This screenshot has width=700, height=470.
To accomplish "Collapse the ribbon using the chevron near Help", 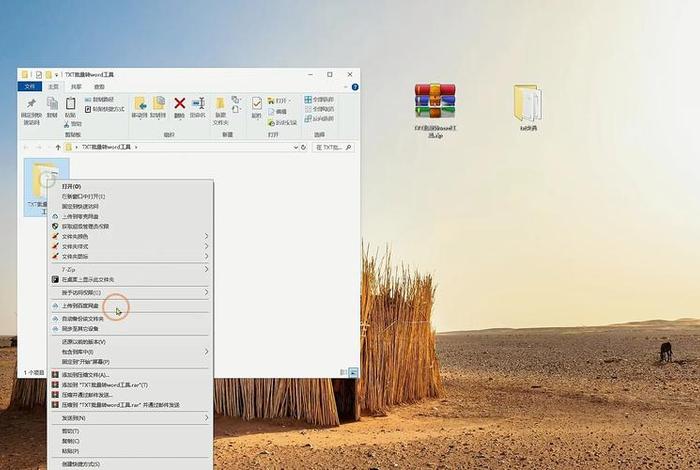I will [346, 87].
